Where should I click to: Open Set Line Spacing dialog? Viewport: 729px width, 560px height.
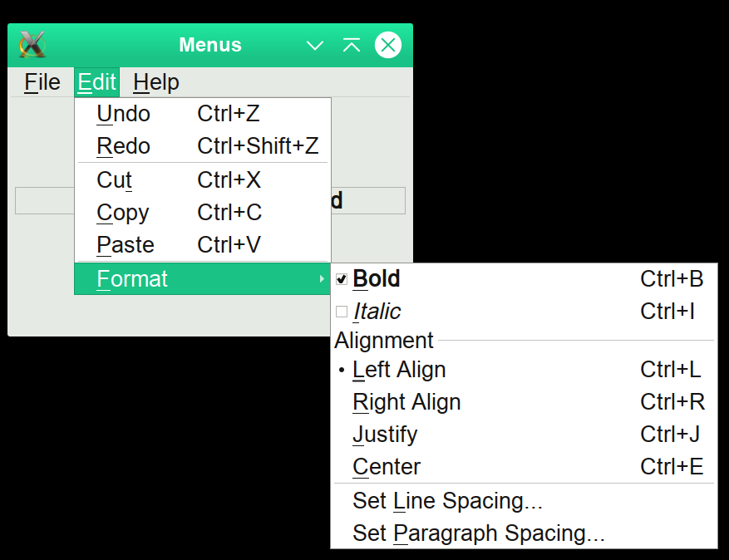[x=447, y=501]
